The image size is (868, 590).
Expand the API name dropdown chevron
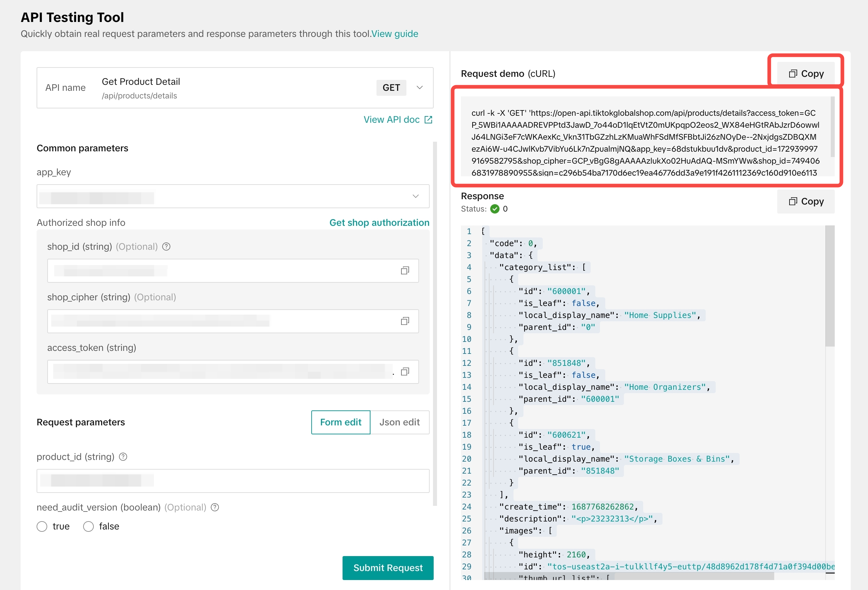tap(419, 87)
